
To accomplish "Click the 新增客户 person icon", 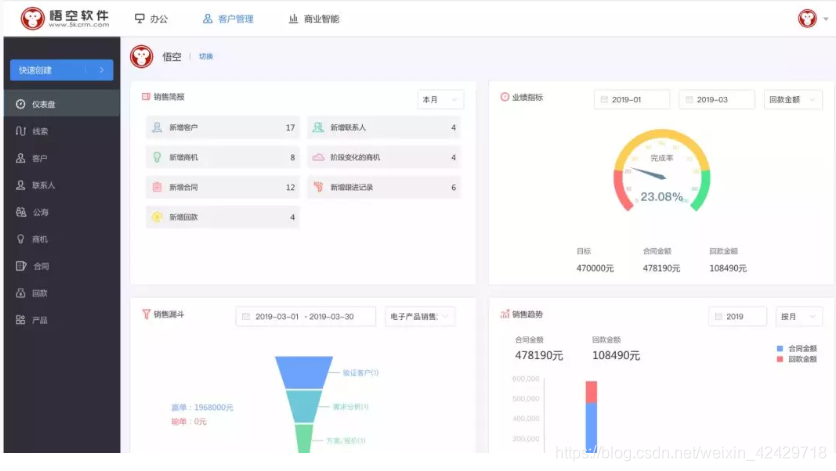I will click(157, 127).
